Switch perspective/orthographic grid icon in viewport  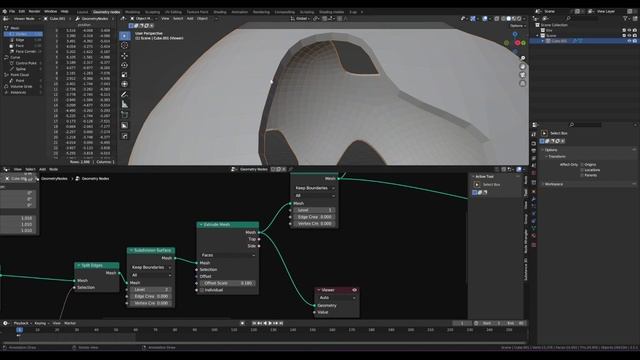click(x=522, y=84)
